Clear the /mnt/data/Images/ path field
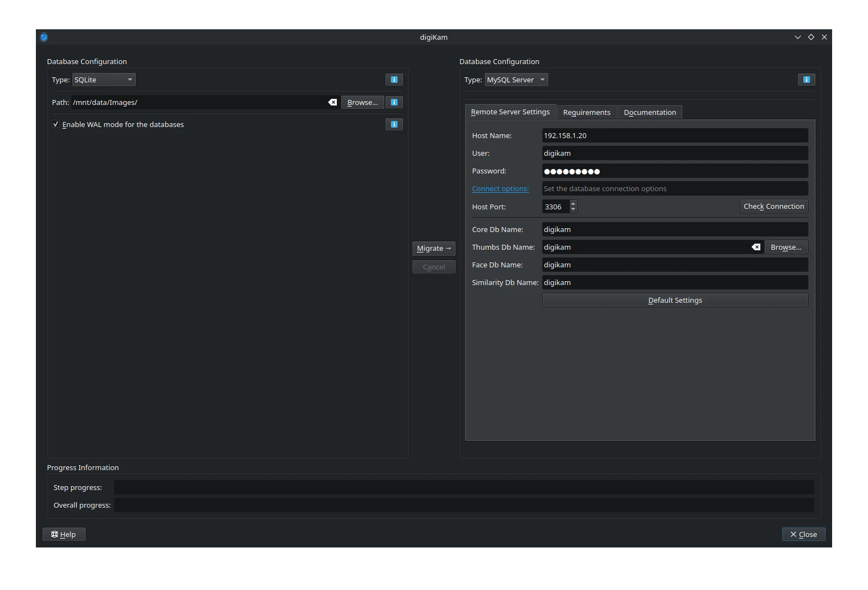This screenshot has width=868, height=590. pyautogui.click(x=332, y=102)
